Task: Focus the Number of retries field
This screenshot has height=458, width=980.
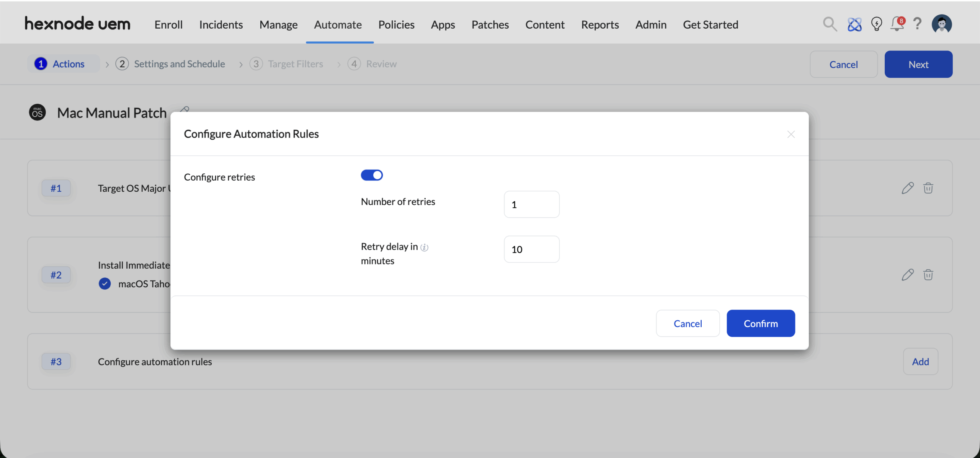Action: tap(531, 204)
